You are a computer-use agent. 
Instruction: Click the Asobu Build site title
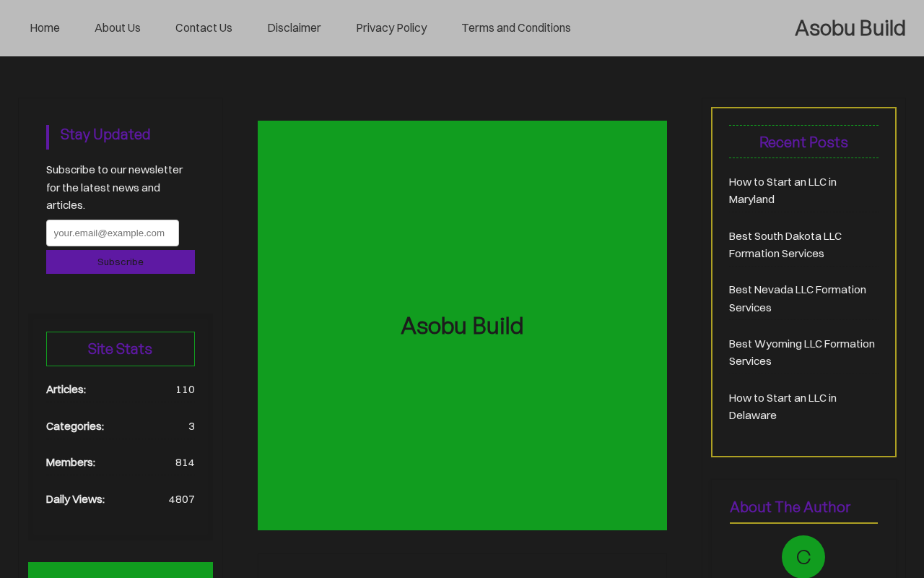coord(850,28)
